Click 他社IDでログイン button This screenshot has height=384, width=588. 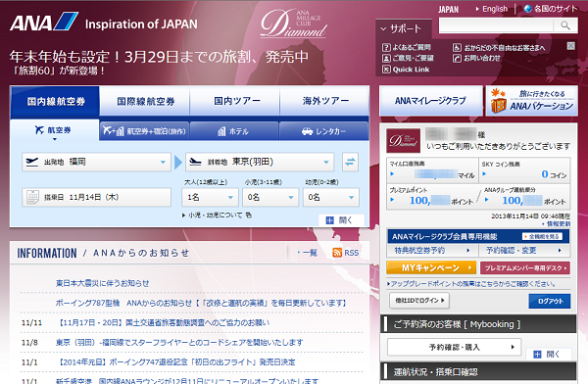(x=419, y=301)
